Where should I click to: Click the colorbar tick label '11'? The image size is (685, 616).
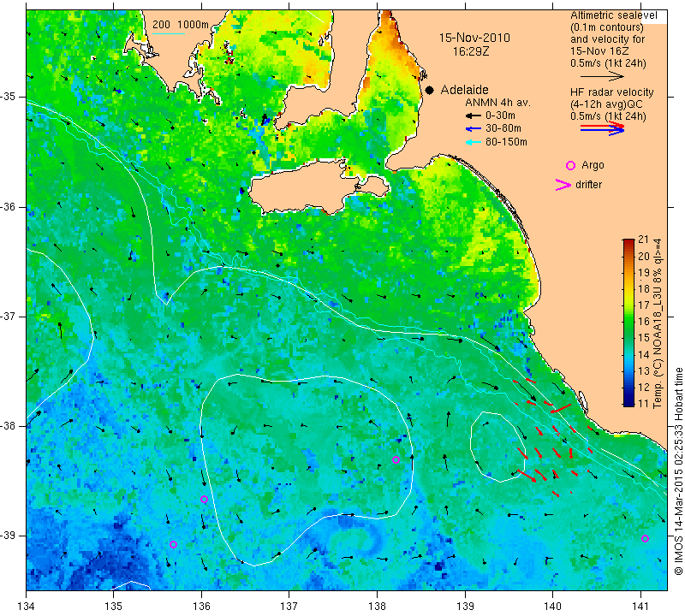644,403
